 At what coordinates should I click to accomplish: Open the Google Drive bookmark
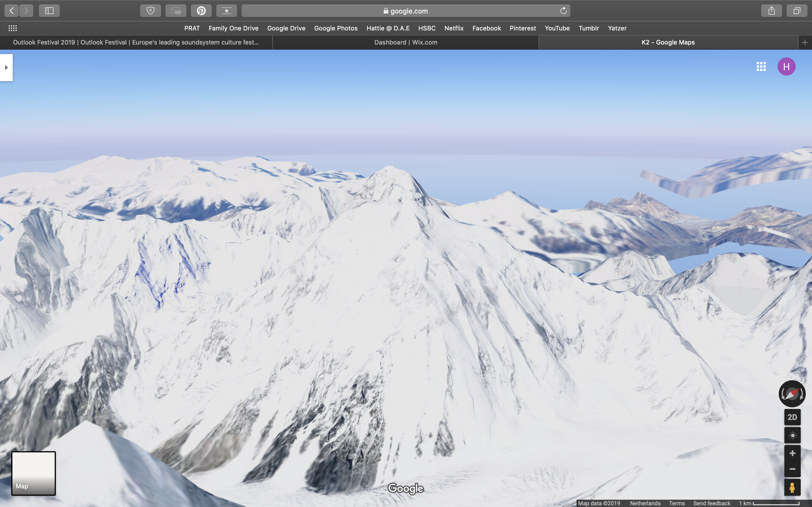click(286, 28)
